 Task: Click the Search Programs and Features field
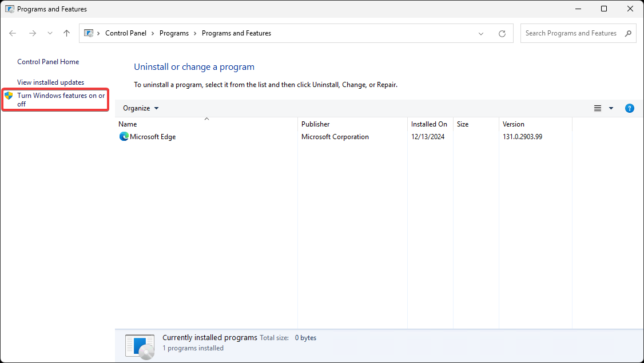571,33
